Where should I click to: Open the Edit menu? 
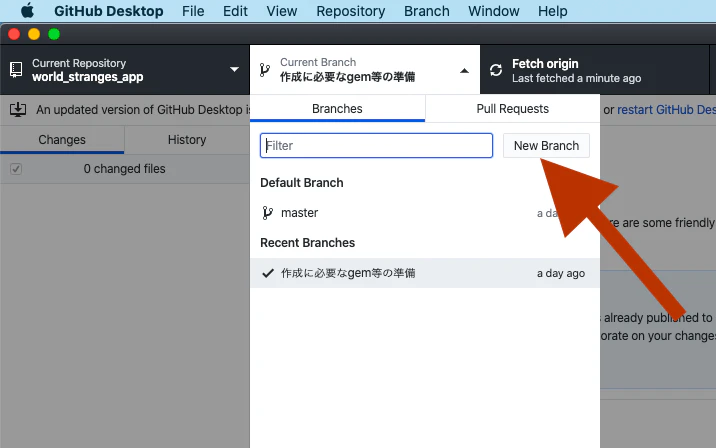tap(235, 11)
